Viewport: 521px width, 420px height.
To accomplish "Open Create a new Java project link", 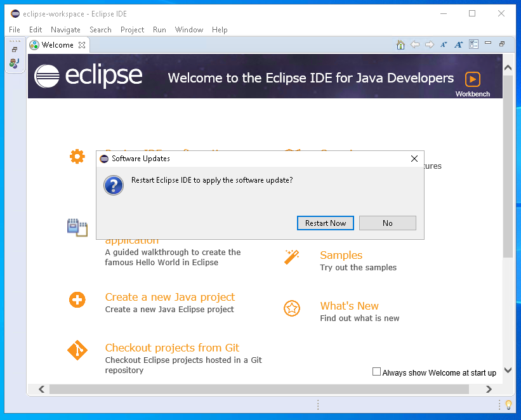I will [170, 297].
